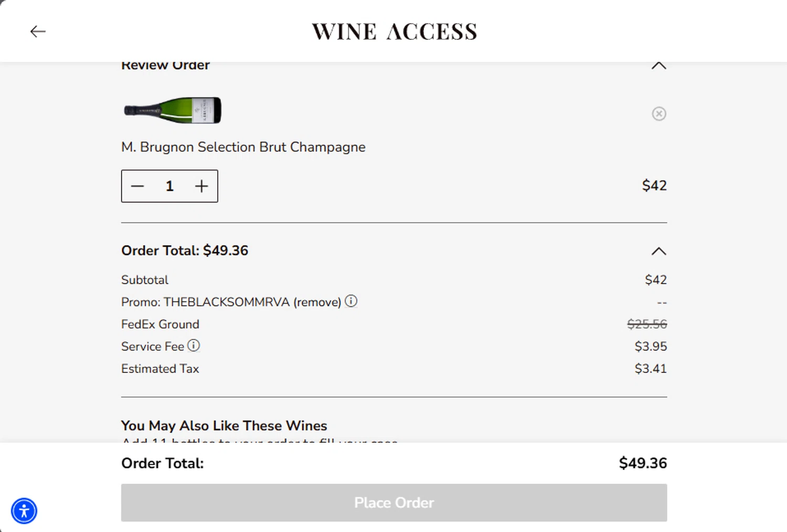Viewport: 787px width, 532px height.
Task: Click the M. Brugnon Selection Brut Champagne title
Action: tap(243, 147)
